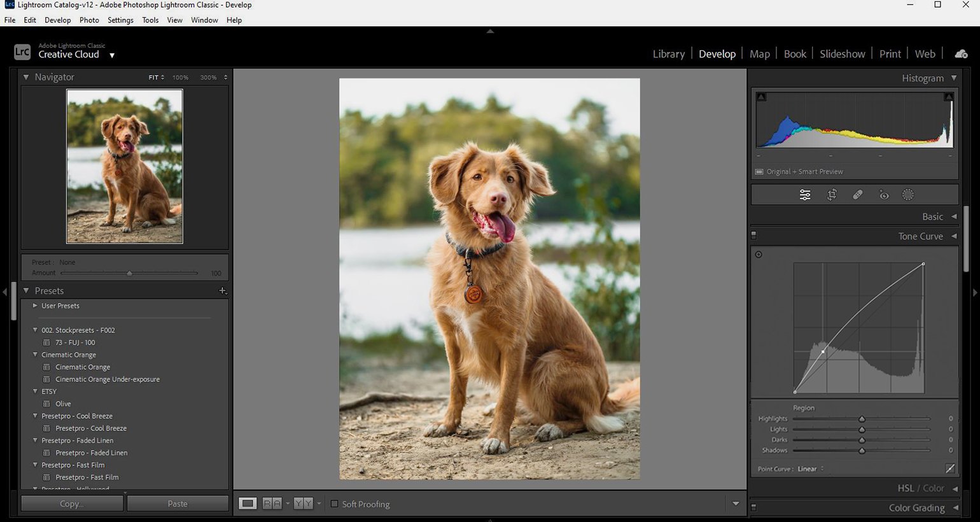Click the Highlights region slider handle

click(862, 419)
